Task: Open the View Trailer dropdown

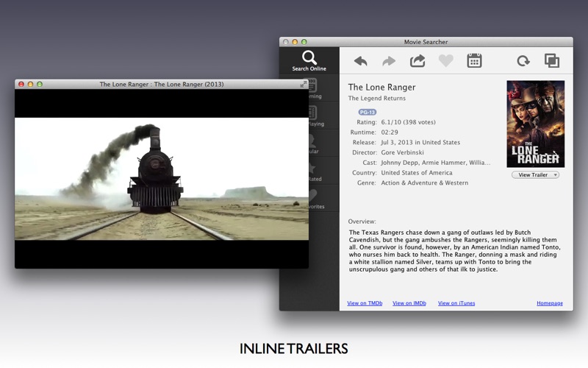Action: [535, 174]
